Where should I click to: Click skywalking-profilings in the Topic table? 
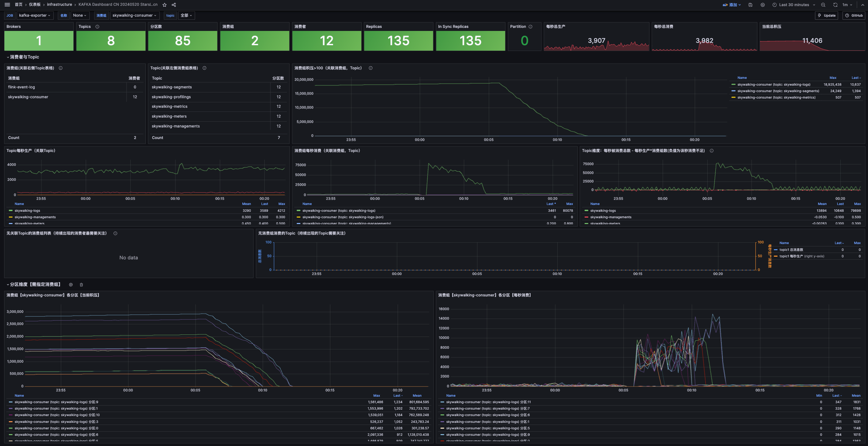coord(171,97)
